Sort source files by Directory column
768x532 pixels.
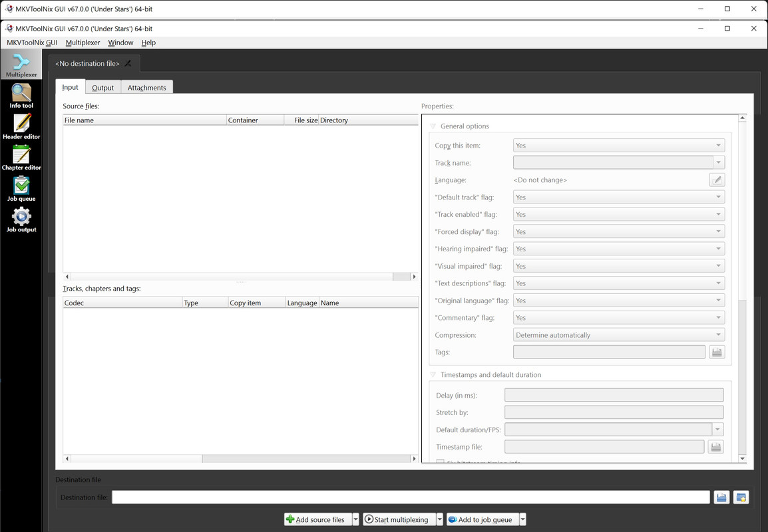coord(368,120)
